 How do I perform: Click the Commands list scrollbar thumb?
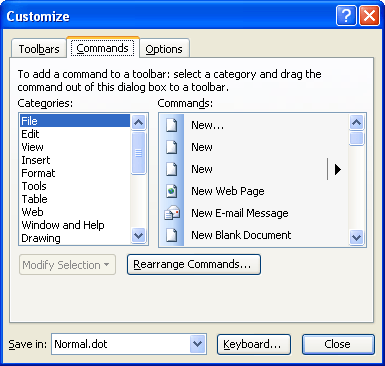point(356,139)
